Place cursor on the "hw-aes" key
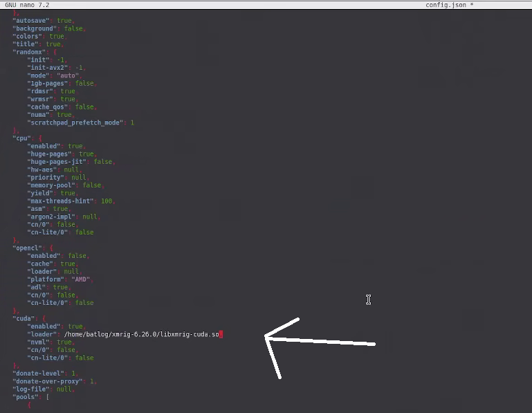This screenshot has width=532, height=413. [42, 169]
